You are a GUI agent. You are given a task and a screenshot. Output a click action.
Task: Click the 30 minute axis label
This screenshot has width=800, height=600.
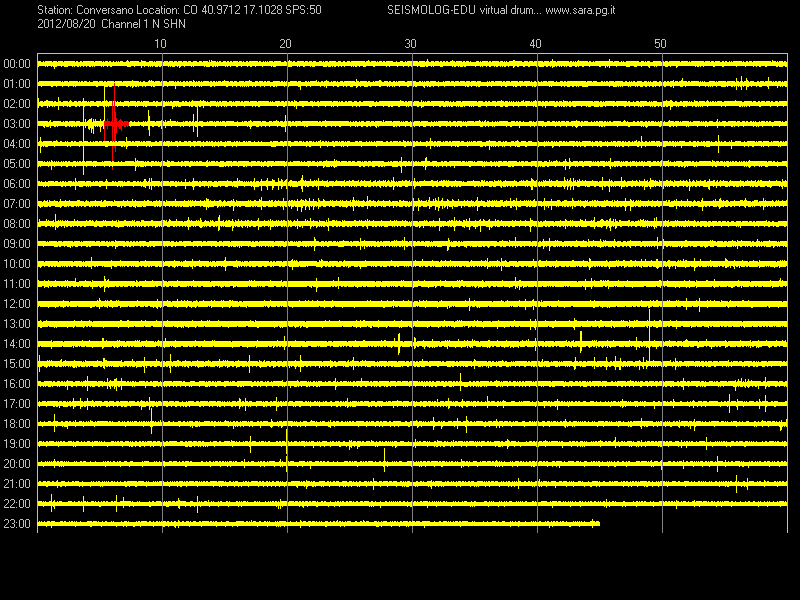click(x=410, y=44)
